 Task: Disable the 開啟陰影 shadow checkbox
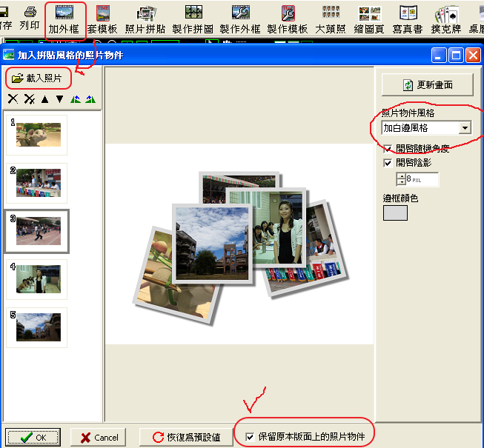click(388, 163)
